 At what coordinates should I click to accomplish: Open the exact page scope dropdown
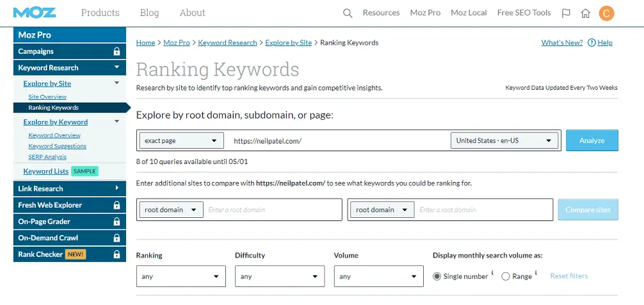coord(182,140)
